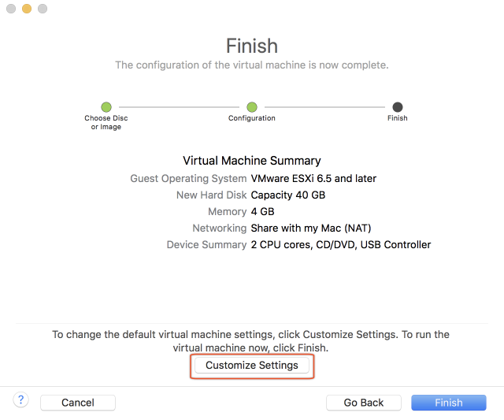Click the gray zoom window button
The height and width of the screenshot is (420, 504).
click(x=43, y=9)
